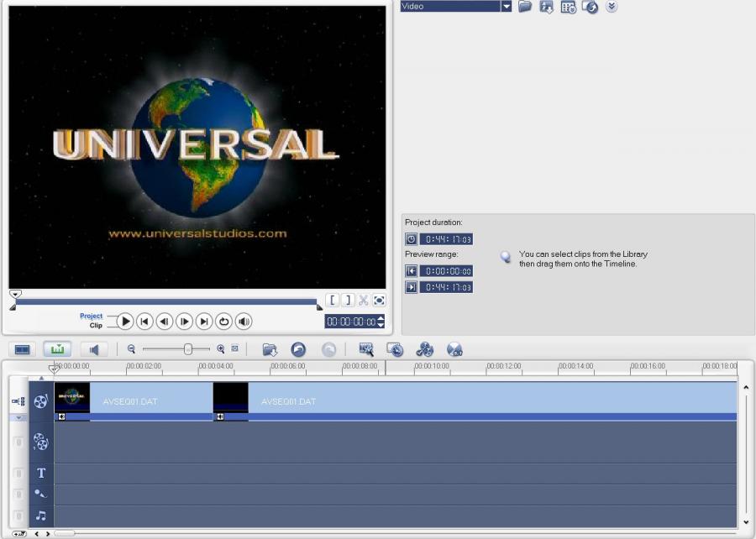Switch to Audio view
Image resolution: width=756 pixels, height=539 pixels.
(x=94, y=349)
